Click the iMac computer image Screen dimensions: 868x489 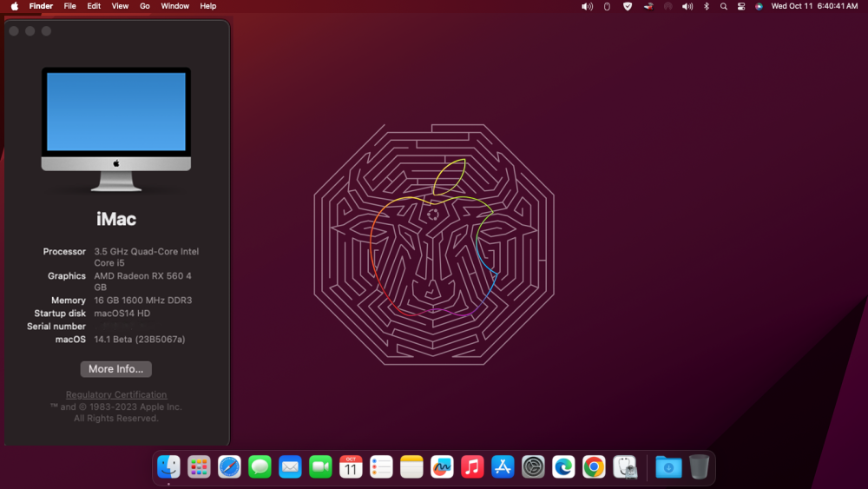[x=116, y=129]
